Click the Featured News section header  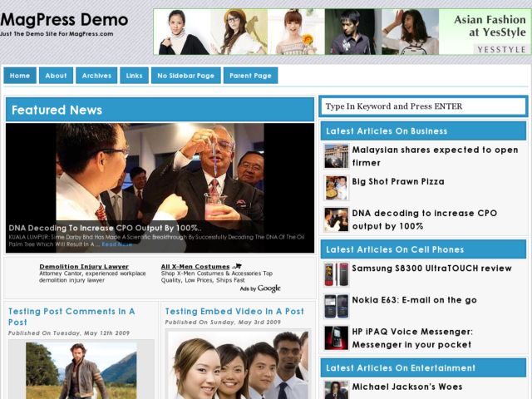click(160, 110)
